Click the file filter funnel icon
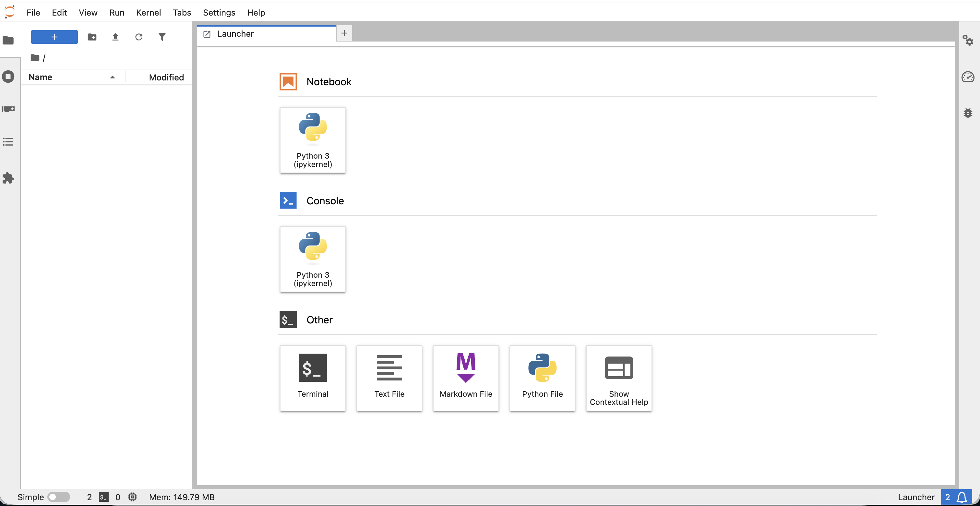The image size is (980, 506). [x=162, y=37]
